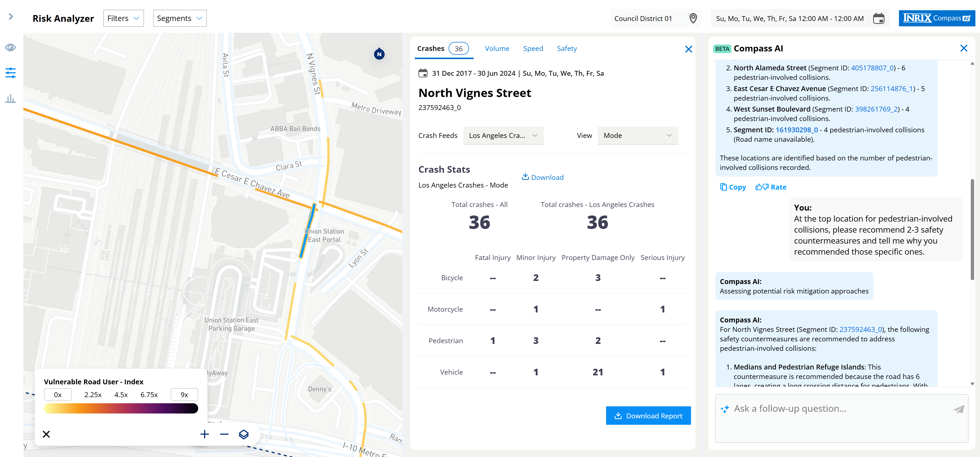Open the bar chart icon in sidebar
This screenshot has height=457, width=980.
coord(10,99)
